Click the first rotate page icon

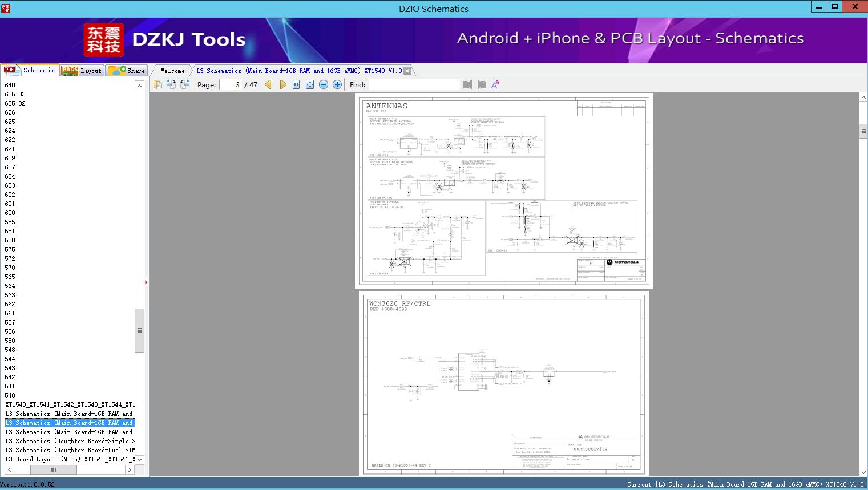tap(171, 84)
